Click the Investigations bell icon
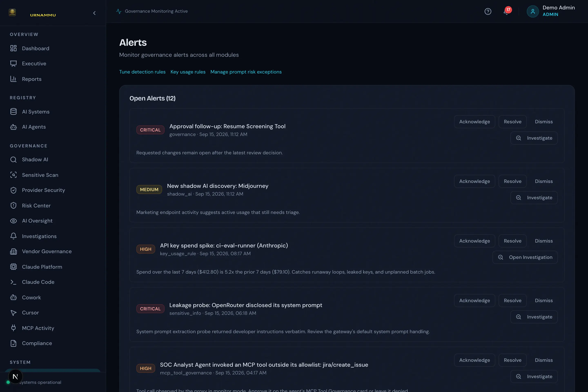The height and width of the screenshot is (392, 588). (13, 236)
